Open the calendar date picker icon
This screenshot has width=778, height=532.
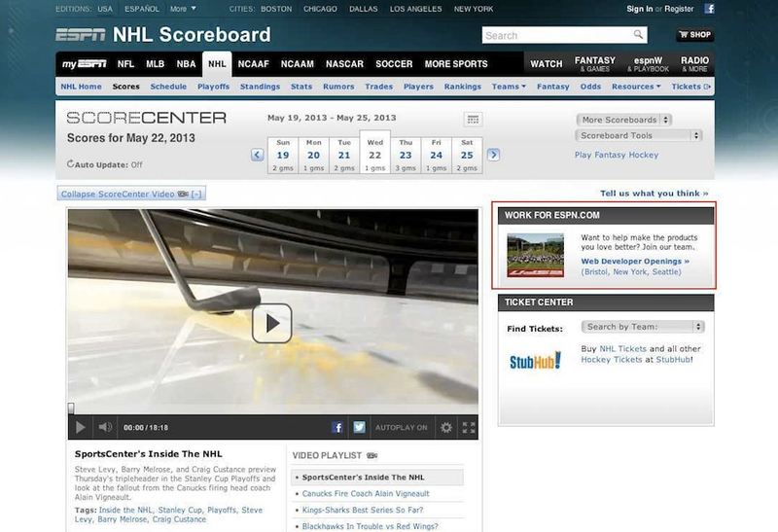click(x=473, y=119)
